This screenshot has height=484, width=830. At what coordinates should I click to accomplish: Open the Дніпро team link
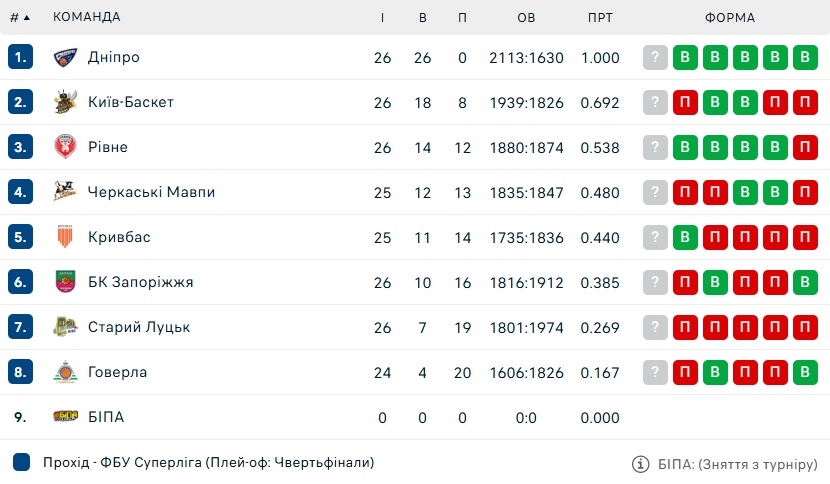click(114, 57)
